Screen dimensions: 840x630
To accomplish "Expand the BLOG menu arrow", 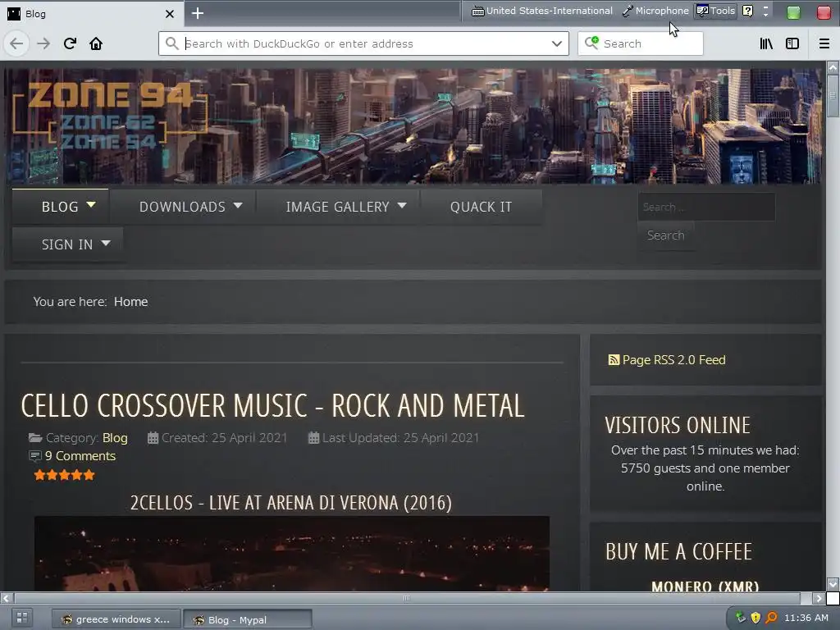I will pos(91,204).
